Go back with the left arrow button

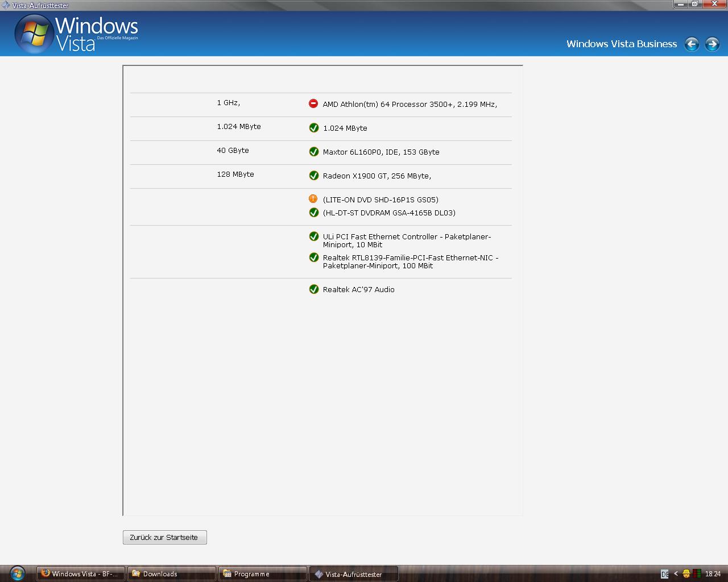click(x=692, y=44)
